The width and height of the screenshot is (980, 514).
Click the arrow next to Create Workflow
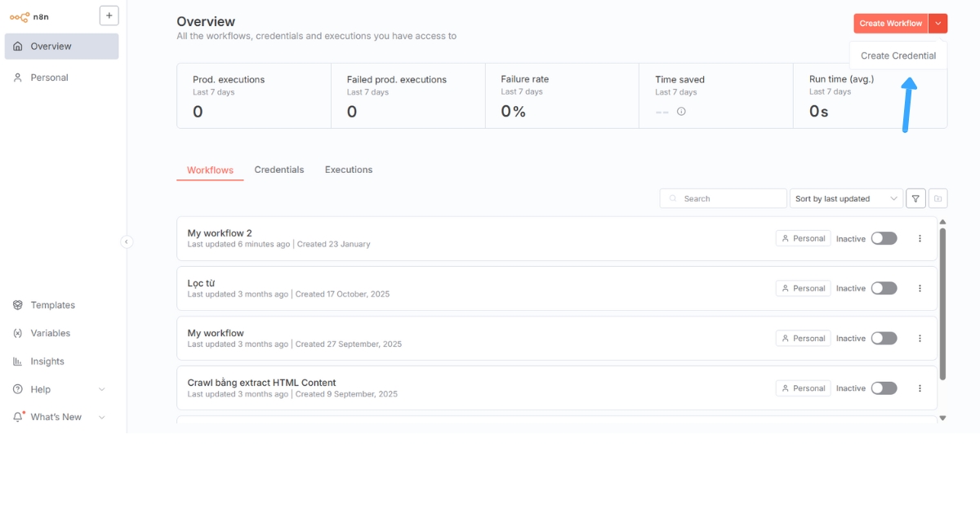point(938,24)
